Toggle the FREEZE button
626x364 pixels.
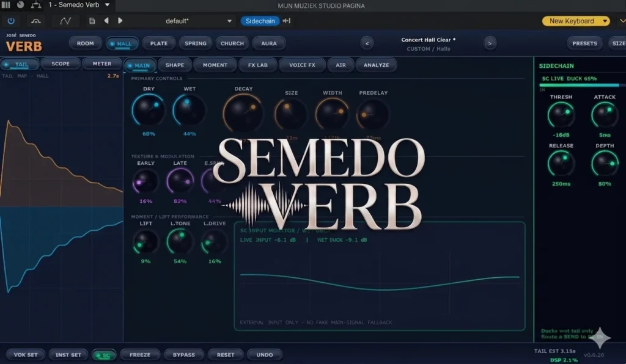(140, 355)
